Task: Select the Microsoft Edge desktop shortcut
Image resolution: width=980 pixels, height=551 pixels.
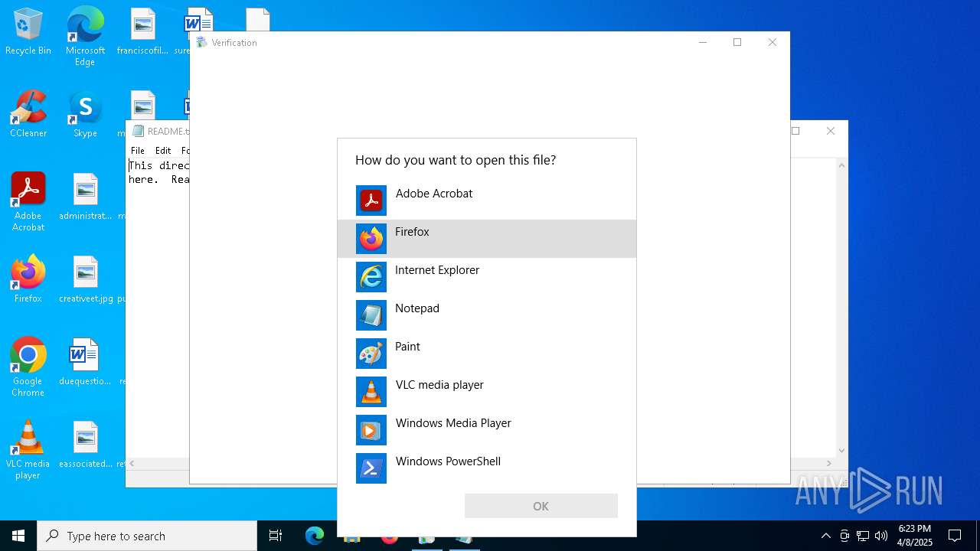Action: [x=85, y=37]
